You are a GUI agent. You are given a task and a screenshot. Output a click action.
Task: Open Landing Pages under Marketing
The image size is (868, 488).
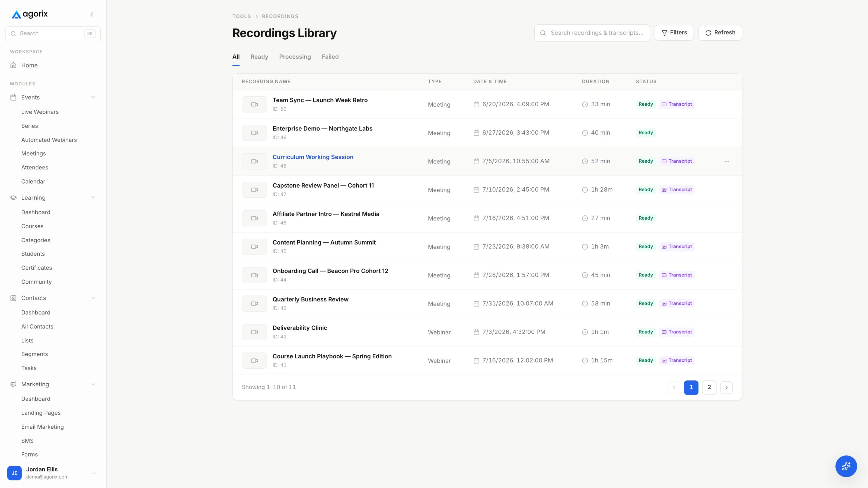tap(41, 413)
